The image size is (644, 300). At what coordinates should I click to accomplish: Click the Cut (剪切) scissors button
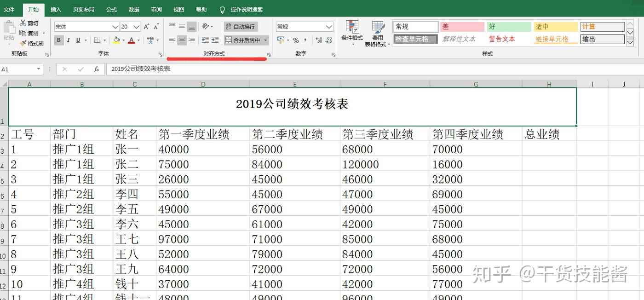tap(29, 23)
